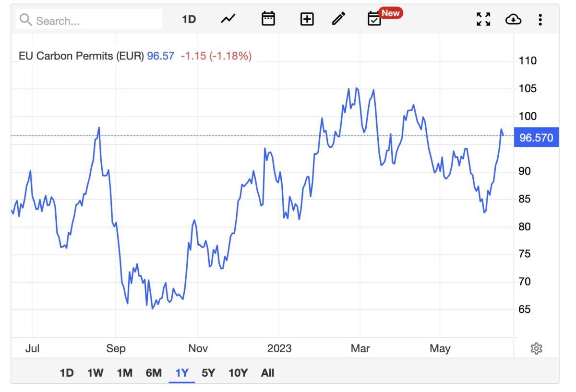Select the 1Y range tab

(x=182, y=373)
